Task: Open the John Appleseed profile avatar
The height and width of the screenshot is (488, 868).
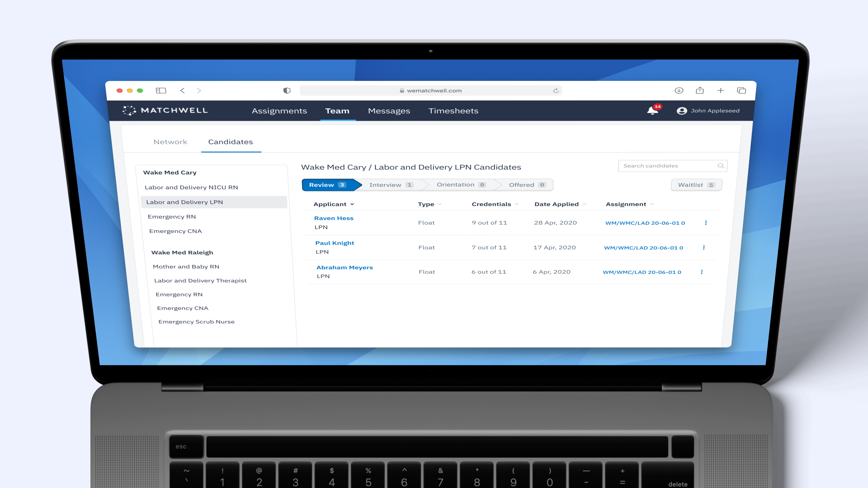Action: pos(682,111)
